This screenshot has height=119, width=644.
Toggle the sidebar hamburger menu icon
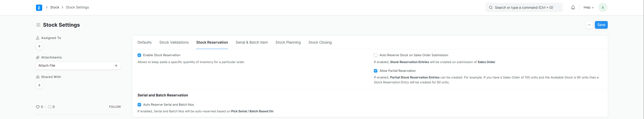[38, 25]
